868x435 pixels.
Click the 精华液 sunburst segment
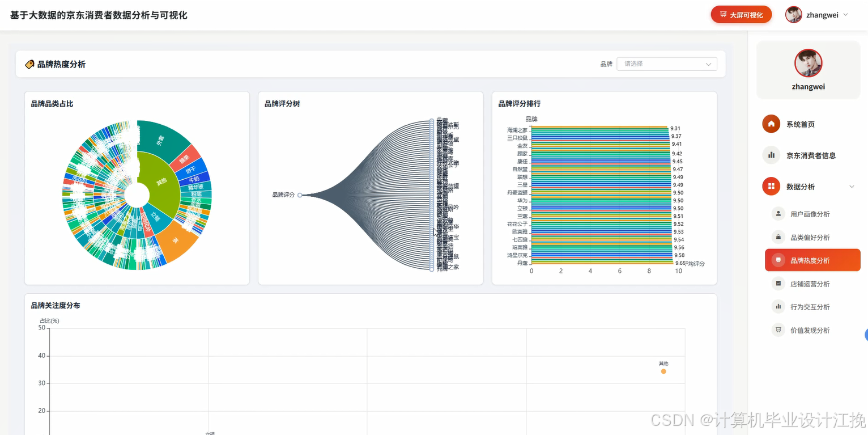click(195, 187)
